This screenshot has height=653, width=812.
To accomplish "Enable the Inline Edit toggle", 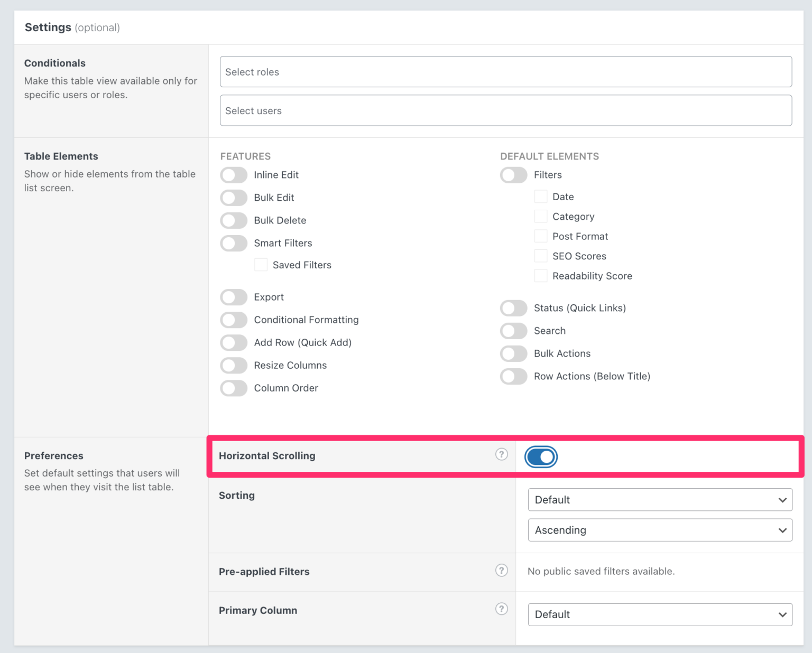I will 234,175.
